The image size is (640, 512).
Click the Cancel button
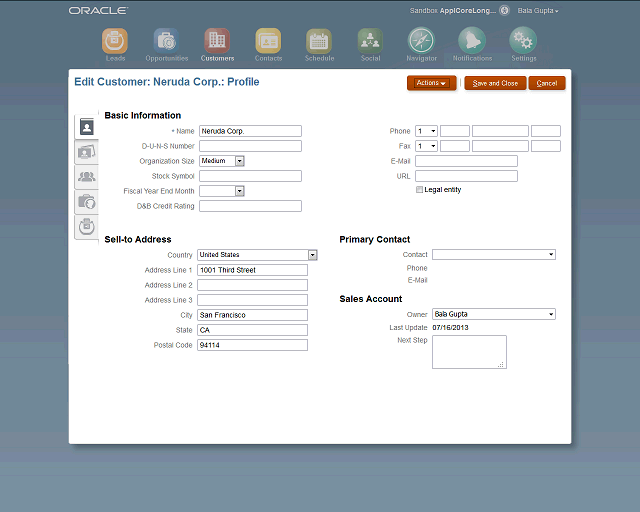(x=547, y=83)
